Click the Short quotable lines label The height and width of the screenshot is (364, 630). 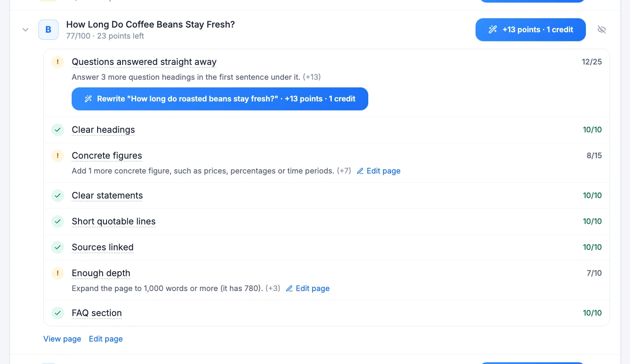coord(114,221)
